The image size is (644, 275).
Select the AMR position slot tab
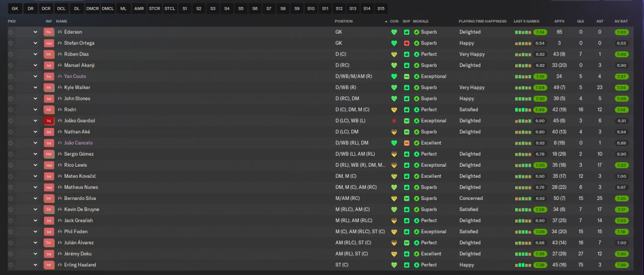[139, 9]
